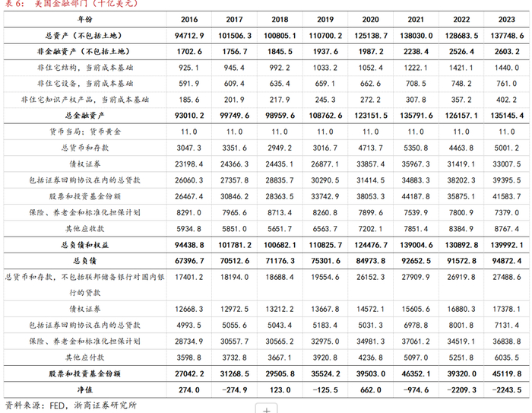Click the value 26060.3
Screen dimensions: 532x413
click(x=189, y=180)
